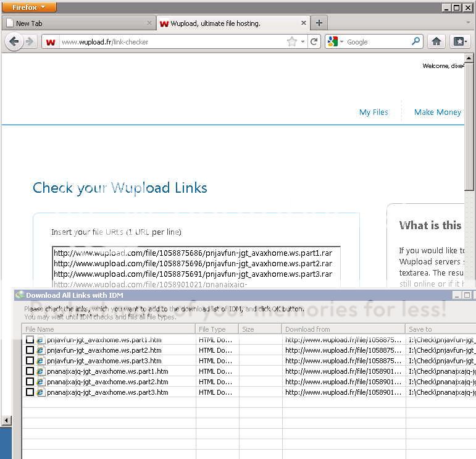Check the box for pnjavfun-jgt_avaxhome.ws.part1.htm
Viewport: 476px width, 459px height.
pos(30,340)
